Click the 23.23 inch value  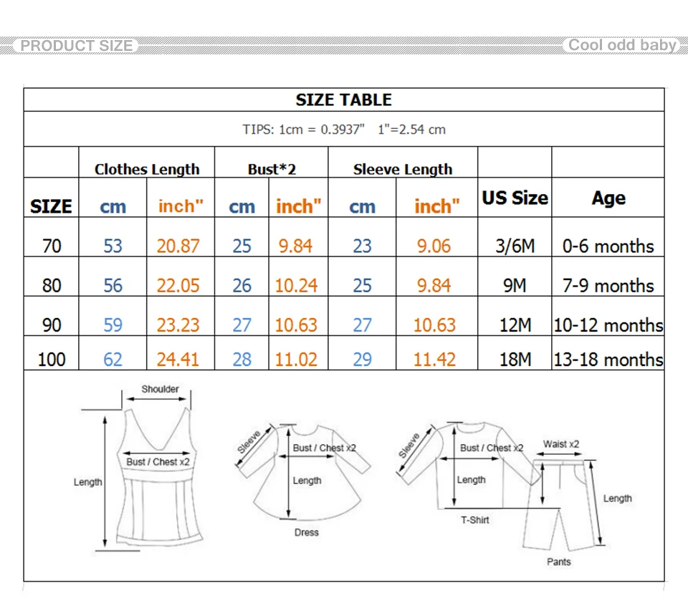tap(178, 325)
